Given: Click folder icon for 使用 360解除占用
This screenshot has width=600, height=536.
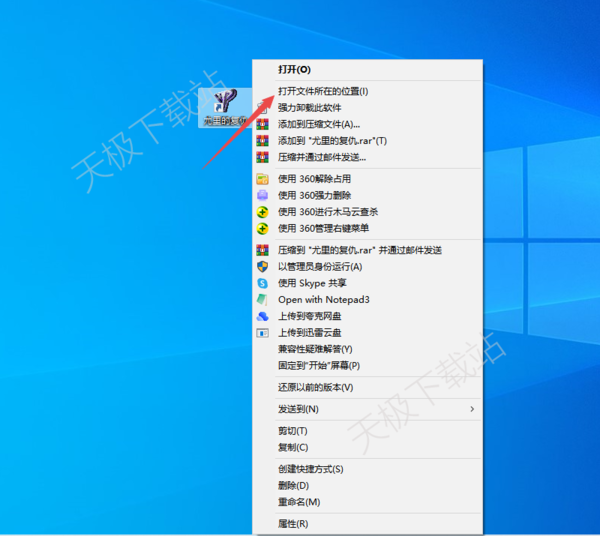Looking at the screenshot, I should (262, 179).
